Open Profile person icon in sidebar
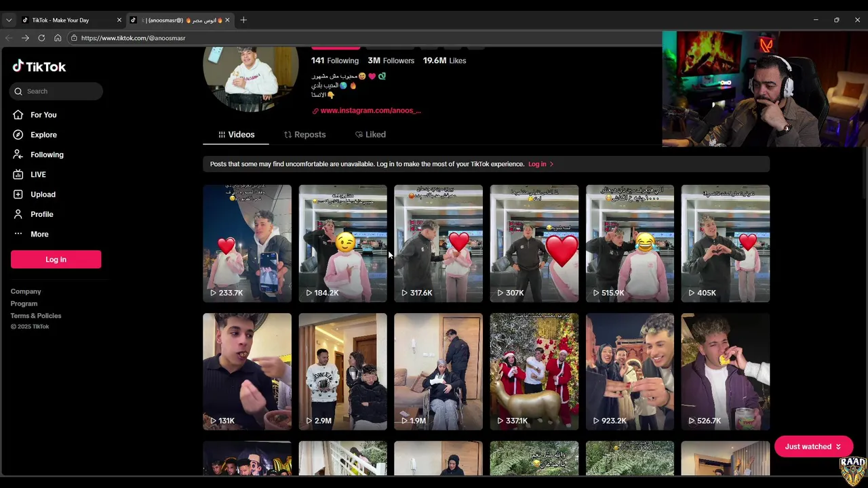Screen dimensions: 868x488 18,214
